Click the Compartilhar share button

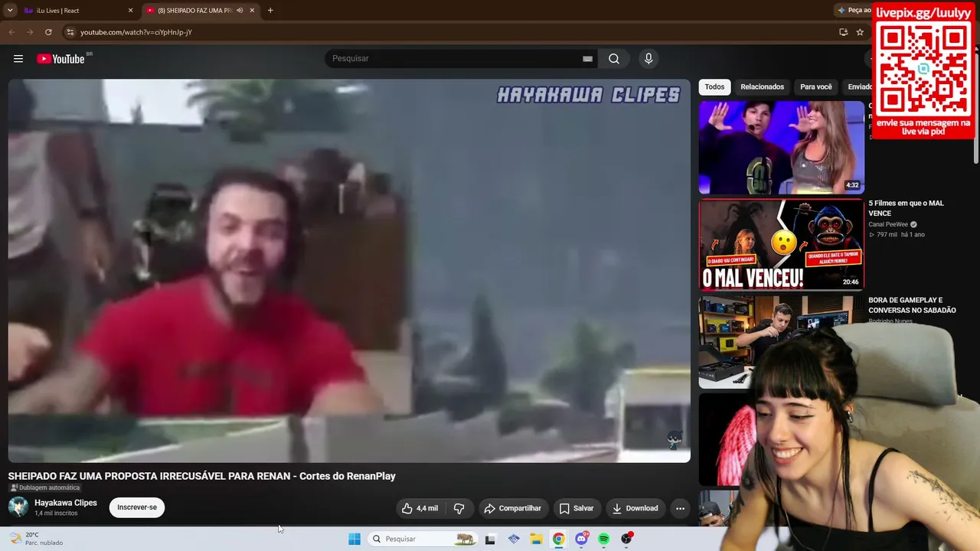point(513,508)
